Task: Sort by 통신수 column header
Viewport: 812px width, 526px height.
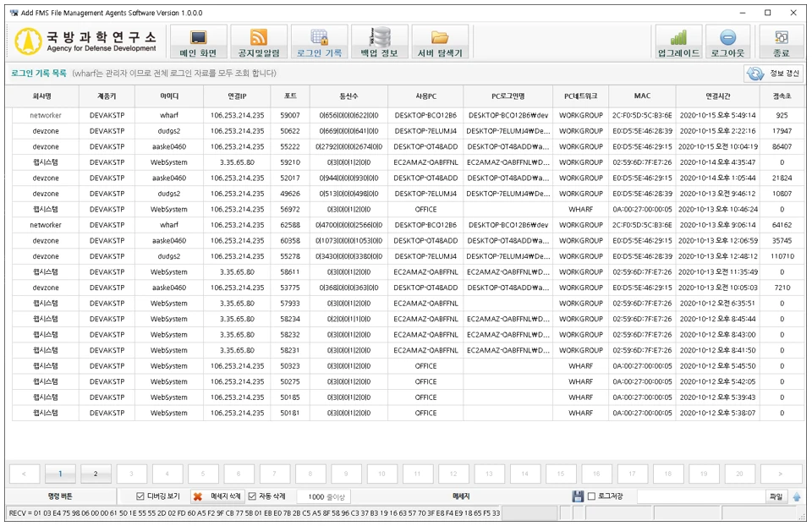Action: coord(348,96)
